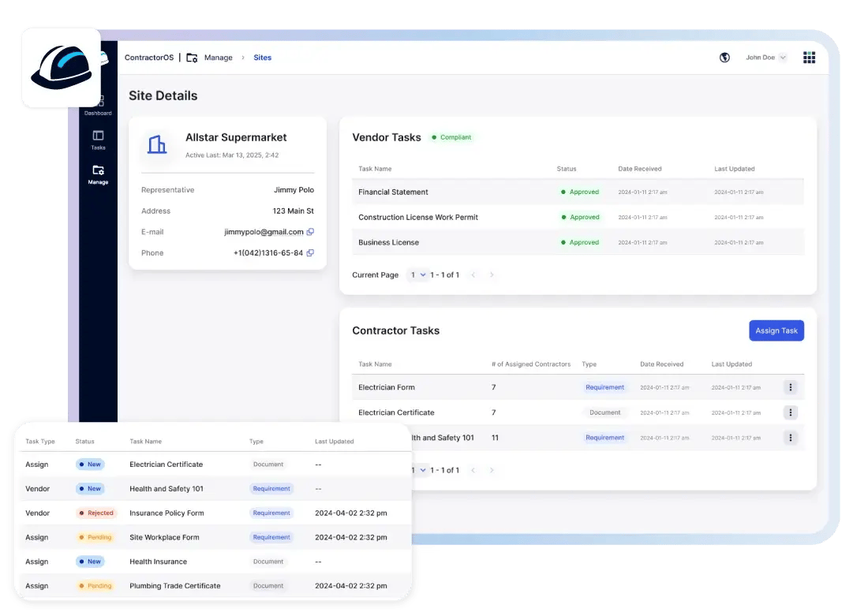Select the Business License vendor task
This screenshot has height=616, width=853.
(x=578, y=242)
